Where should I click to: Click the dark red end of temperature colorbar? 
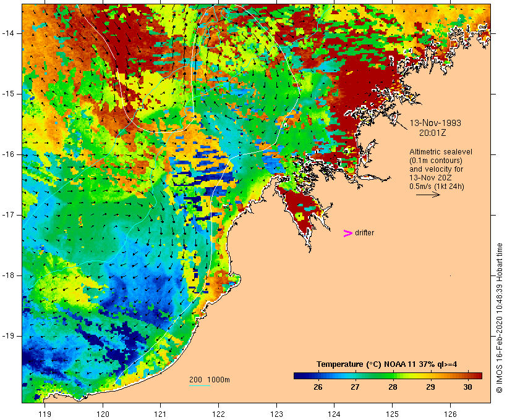click(479, 376)
